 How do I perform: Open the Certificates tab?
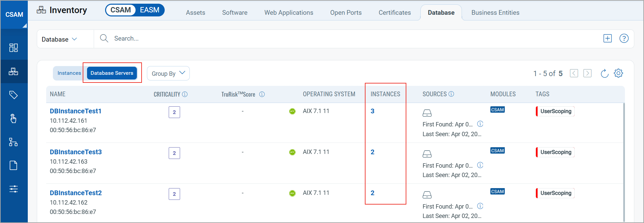tap(395, 13)
